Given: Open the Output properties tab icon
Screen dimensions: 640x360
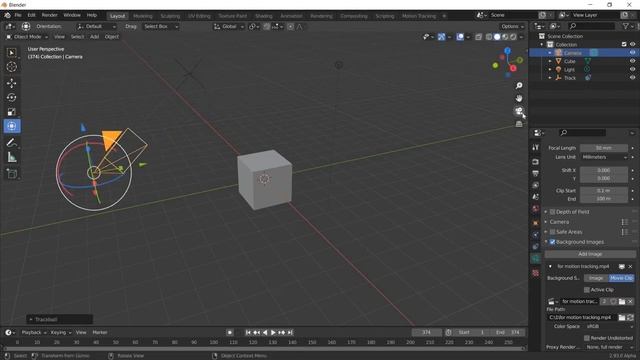Looking at the screenshot, I should [536, 173].
